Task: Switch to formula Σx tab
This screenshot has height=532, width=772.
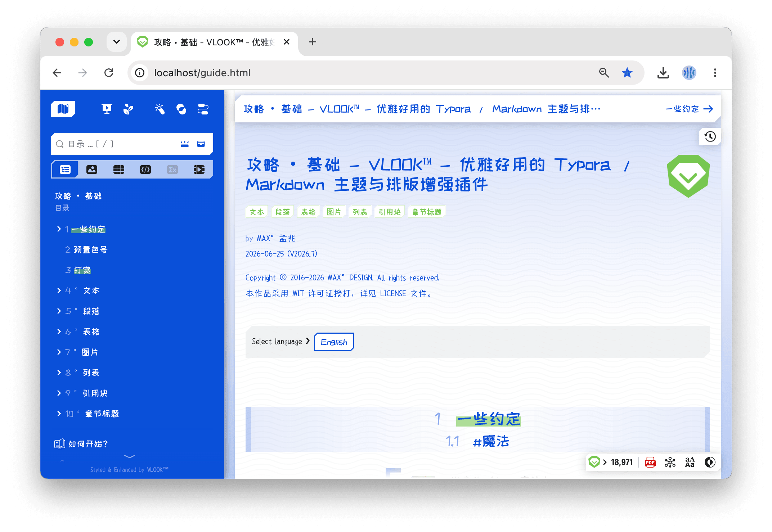Action: point(172,169)
